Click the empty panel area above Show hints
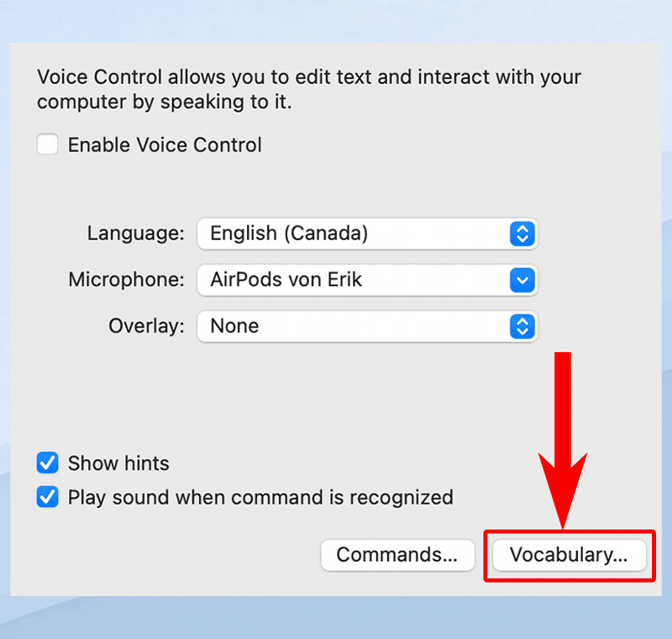Screen dimensions: 672x639 [x=252, y=395]
